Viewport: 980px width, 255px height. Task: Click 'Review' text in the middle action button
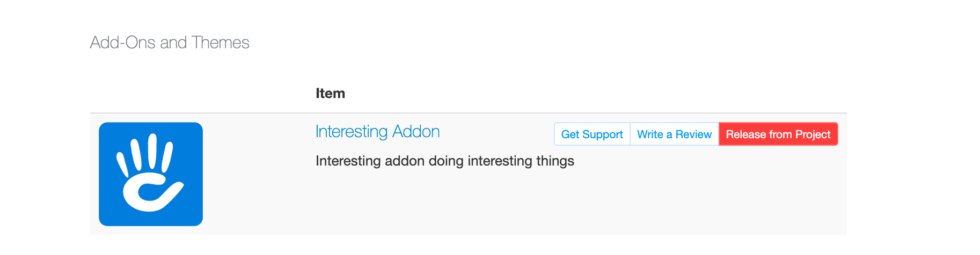693,134
